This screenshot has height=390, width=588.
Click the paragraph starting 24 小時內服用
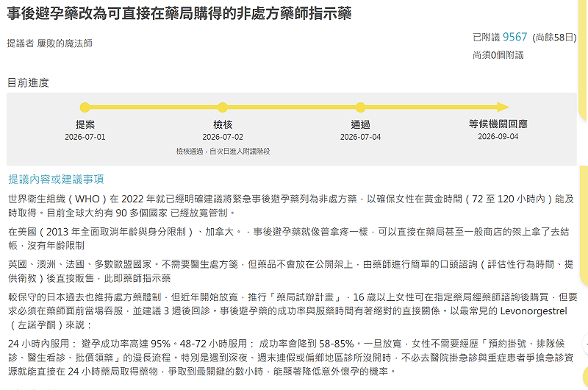(x=291, y=358)
